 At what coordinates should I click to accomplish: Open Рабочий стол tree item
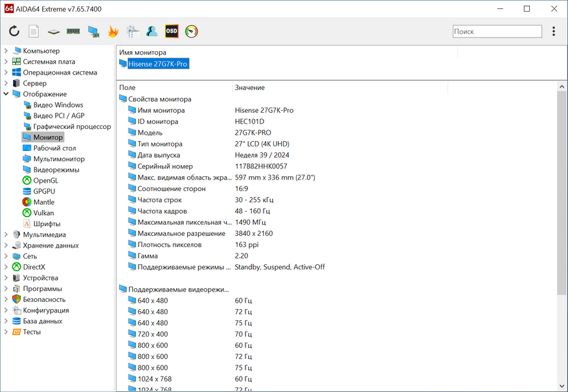point(49,148)
